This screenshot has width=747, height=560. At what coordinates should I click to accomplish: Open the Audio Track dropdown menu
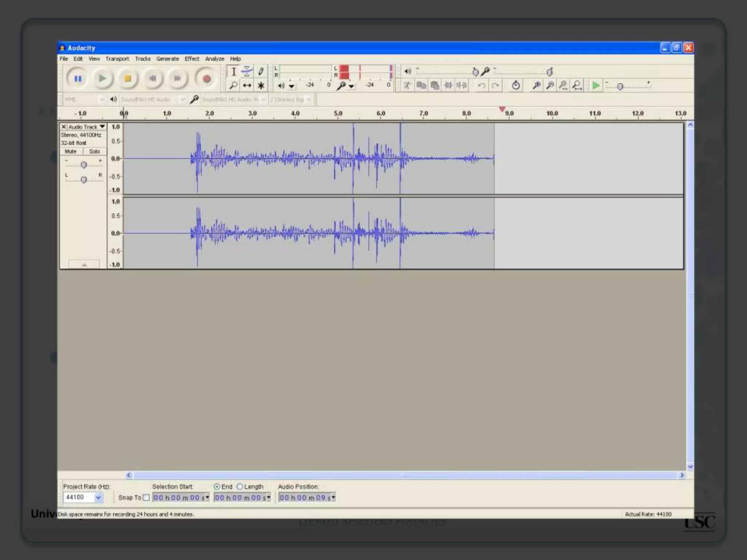pyautogui.click(x=102, y=127)
